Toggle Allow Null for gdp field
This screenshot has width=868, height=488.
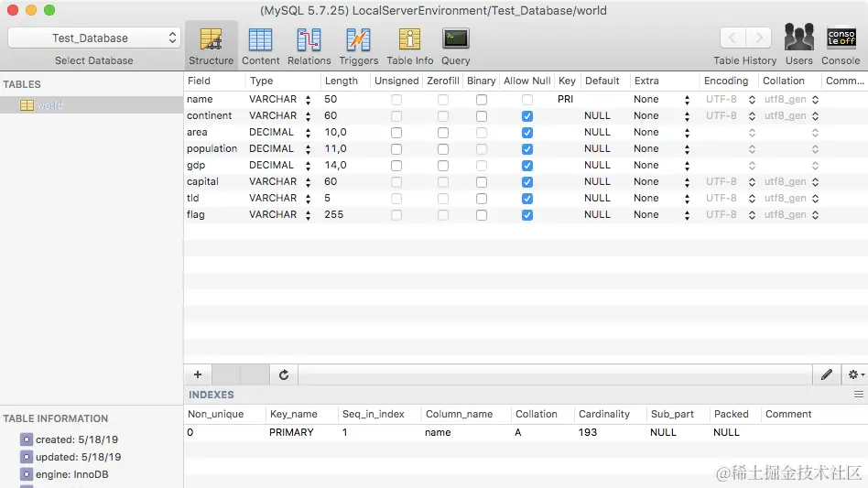click(527, 166)
